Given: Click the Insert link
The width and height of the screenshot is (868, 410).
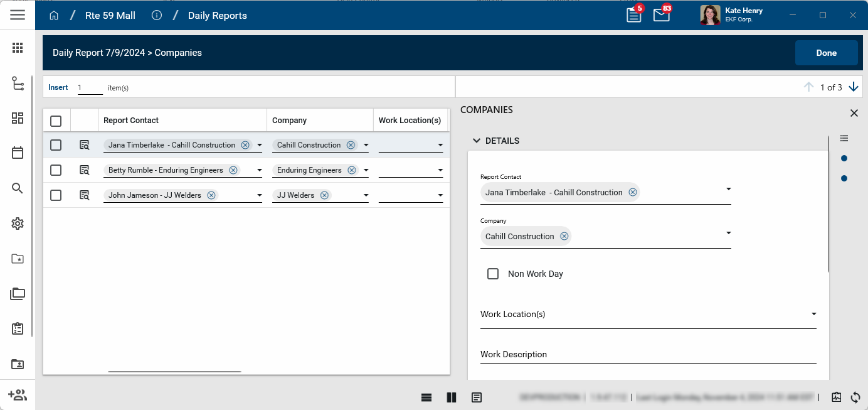Looking at the screenshot, I should 58,88.
